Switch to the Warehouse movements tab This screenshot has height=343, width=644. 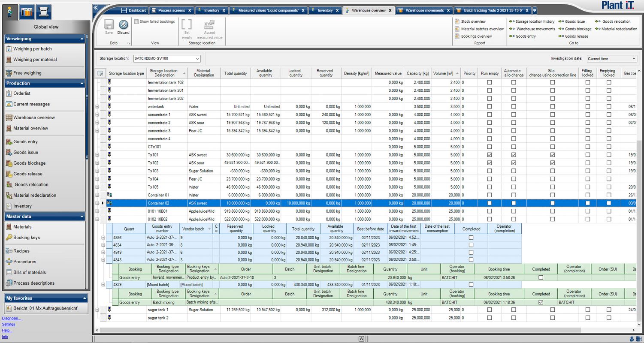point(424,10)
